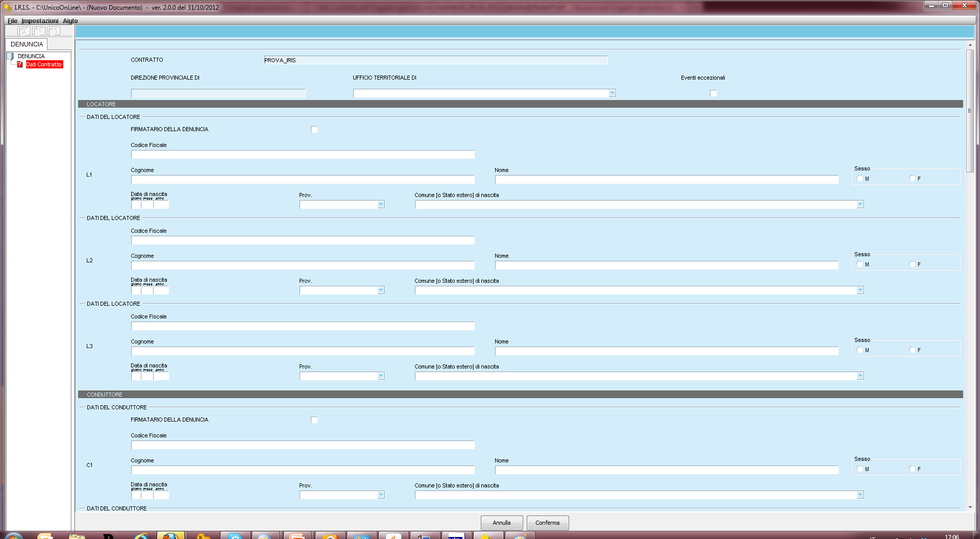Check Firmatario della denuncia for the Locatore
This screenshot has width=980, height=539.
[314, 130]
